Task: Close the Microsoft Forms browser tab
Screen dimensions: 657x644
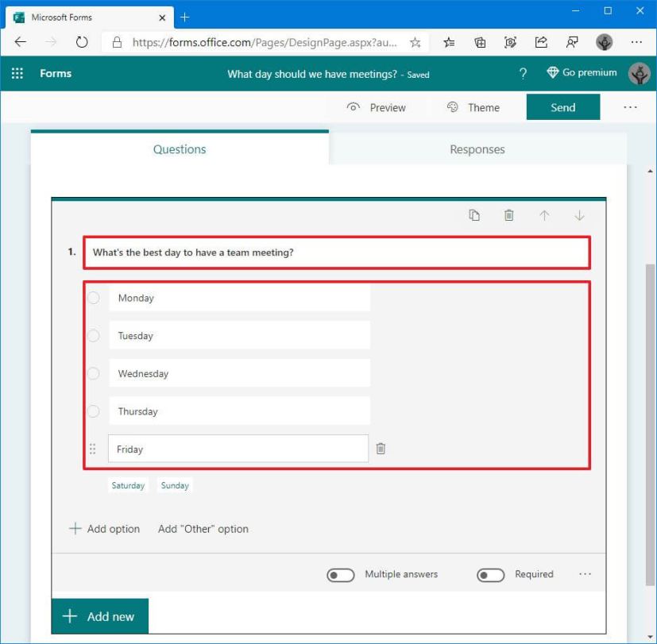Action: (x=162, y=17)
